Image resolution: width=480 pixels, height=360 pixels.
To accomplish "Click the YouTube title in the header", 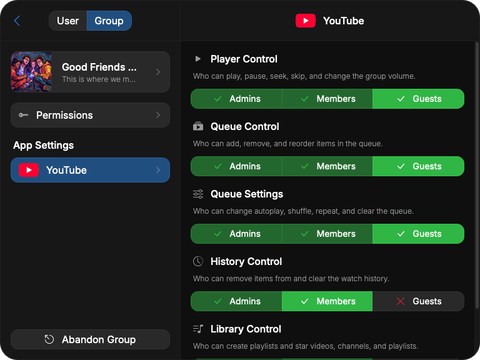I will click(x=343, y=21).
